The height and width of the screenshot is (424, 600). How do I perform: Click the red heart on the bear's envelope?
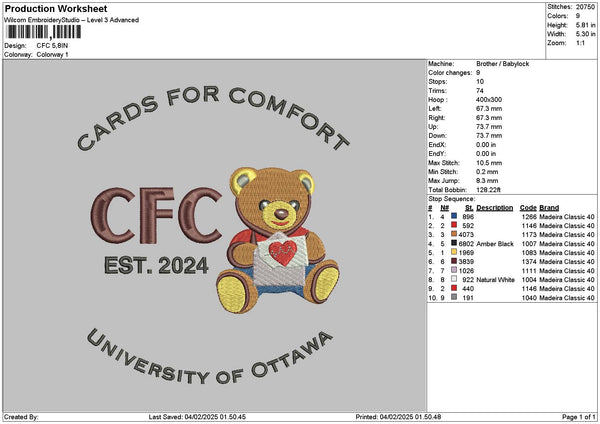coord(283,253)
